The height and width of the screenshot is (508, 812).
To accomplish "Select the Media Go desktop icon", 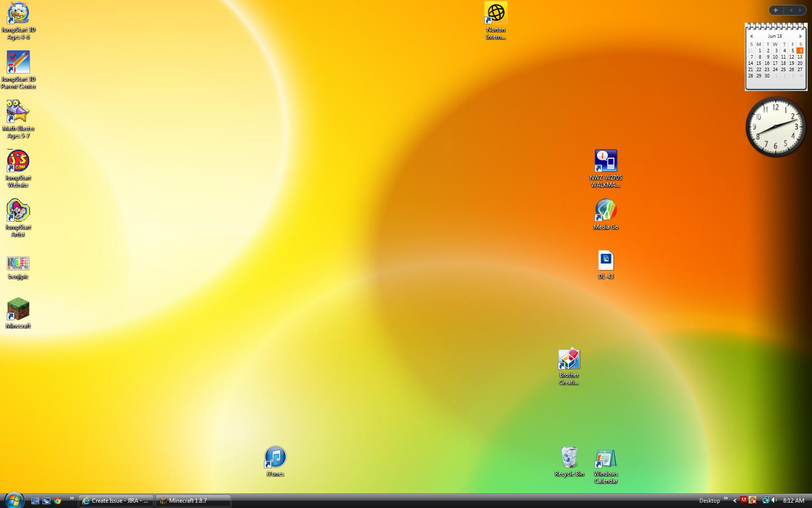I will (606, 210).
